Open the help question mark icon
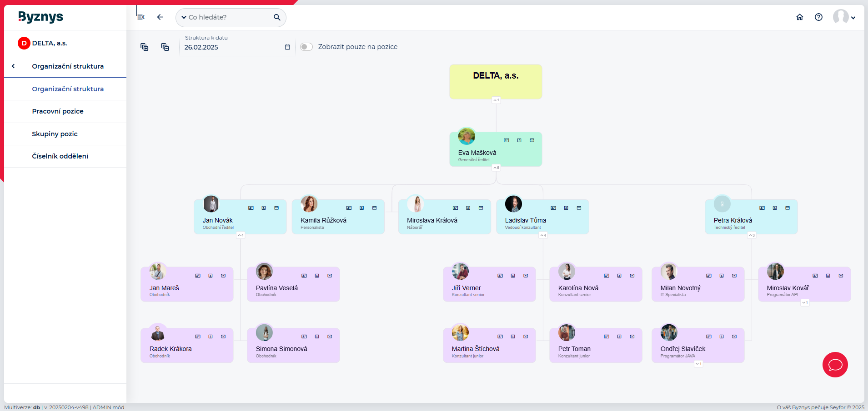 point(818,17)
